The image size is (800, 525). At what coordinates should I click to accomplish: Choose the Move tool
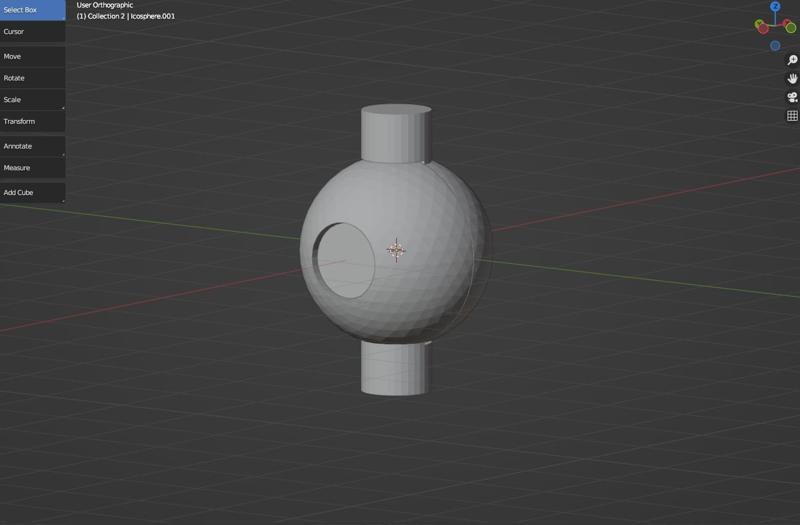(x=33, y=57)
